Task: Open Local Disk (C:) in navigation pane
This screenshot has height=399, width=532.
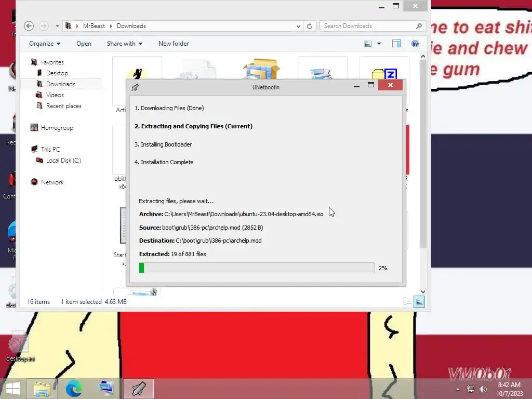Action: (63, 160)
